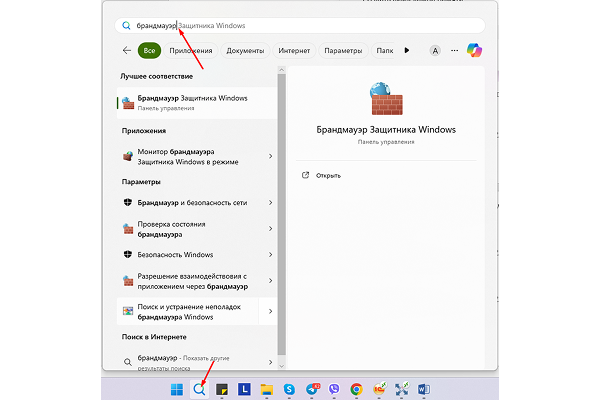Open the blue L app in taskbar
The image size is (600, 400).
click(244, 390)
